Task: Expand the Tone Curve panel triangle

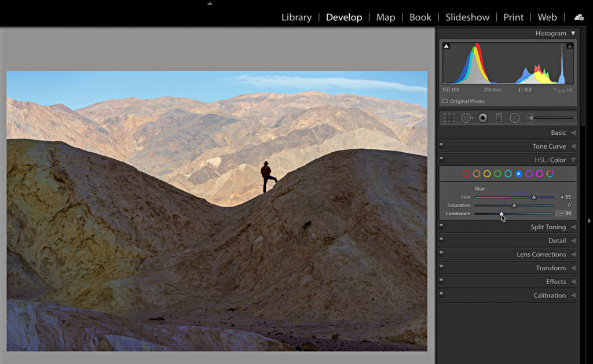Action: [x=573, y=146]
